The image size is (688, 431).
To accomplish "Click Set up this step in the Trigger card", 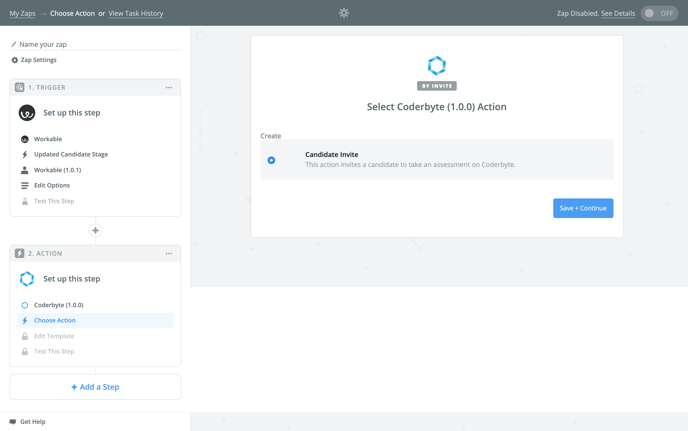I will (72, 113).
